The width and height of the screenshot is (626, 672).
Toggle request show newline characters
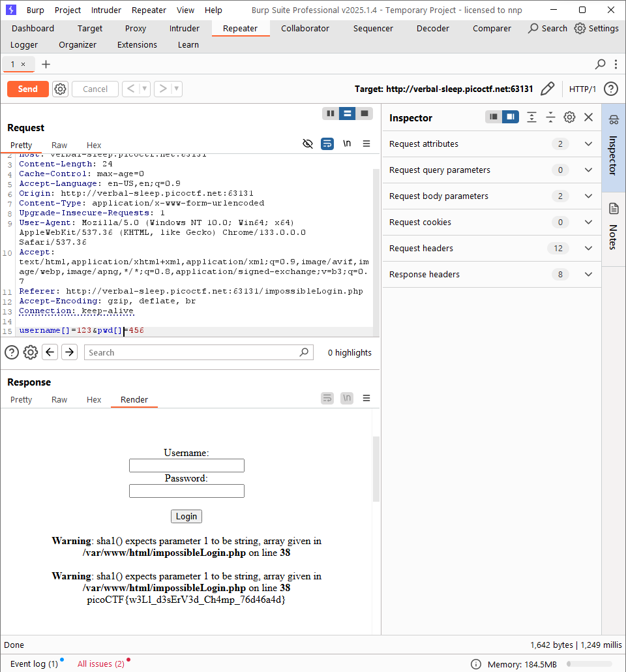click(347, 144)
